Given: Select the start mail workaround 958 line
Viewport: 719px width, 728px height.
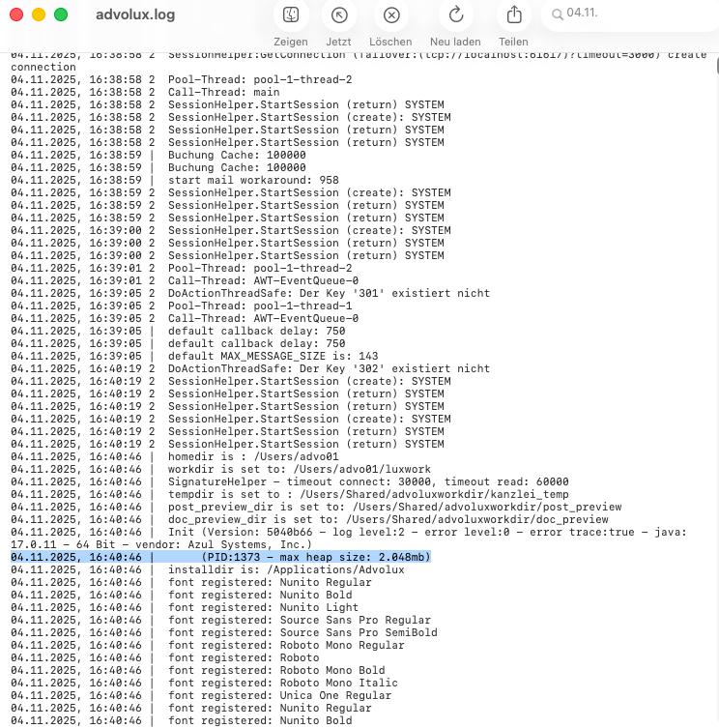Looking at the screenshot, I should pos(253,180).
